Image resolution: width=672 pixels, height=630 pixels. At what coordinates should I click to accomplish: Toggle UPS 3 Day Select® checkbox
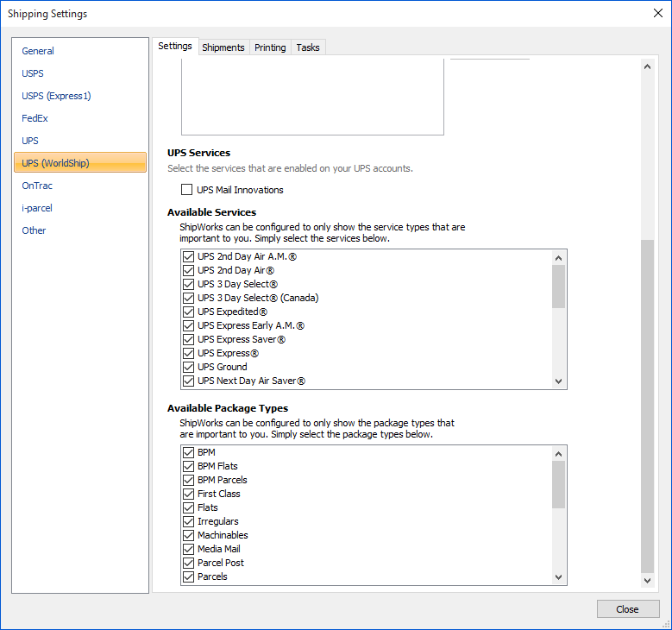(188, 284)
